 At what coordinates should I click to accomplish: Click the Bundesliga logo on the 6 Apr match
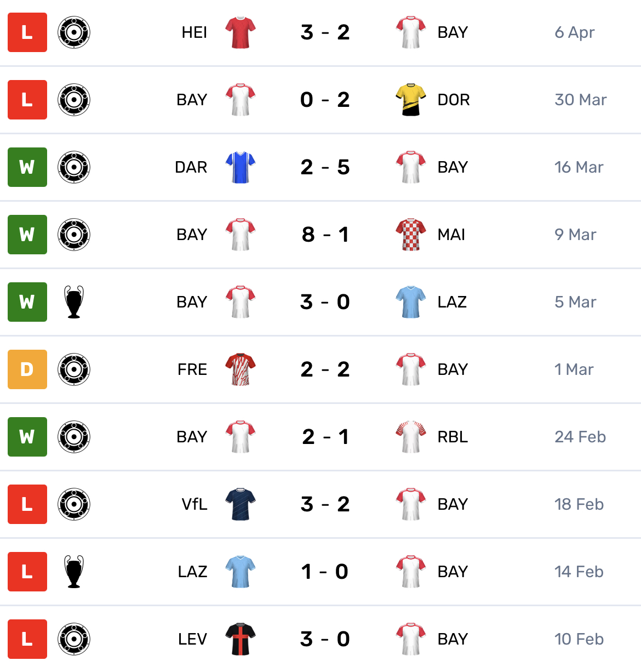coord(74,32)
